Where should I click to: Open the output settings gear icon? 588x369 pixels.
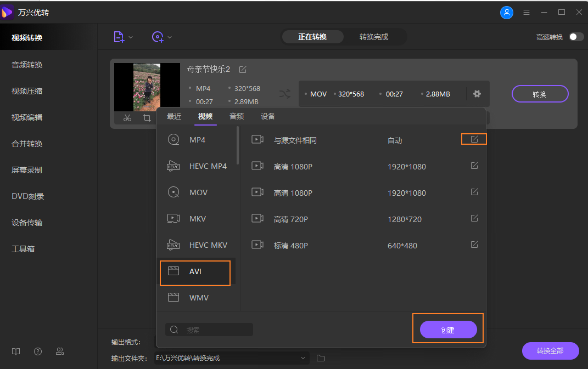point(477,93)
